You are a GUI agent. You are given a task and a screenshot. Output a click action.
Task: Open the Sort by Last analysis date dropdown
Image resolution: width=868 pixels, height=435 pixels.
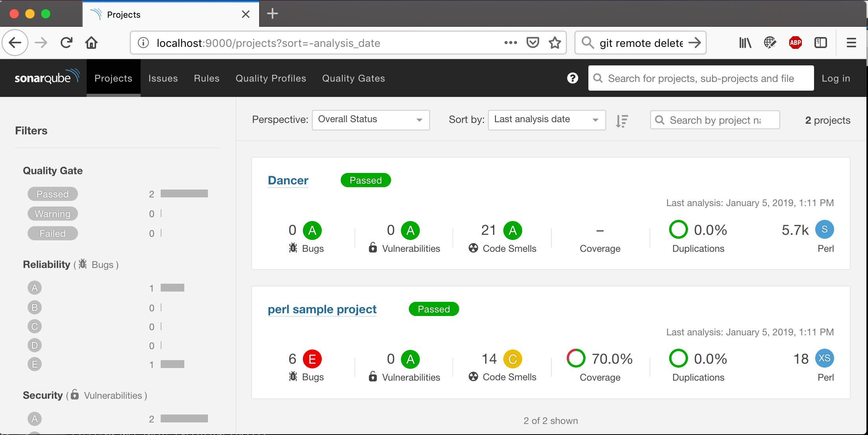pos(546,120)
